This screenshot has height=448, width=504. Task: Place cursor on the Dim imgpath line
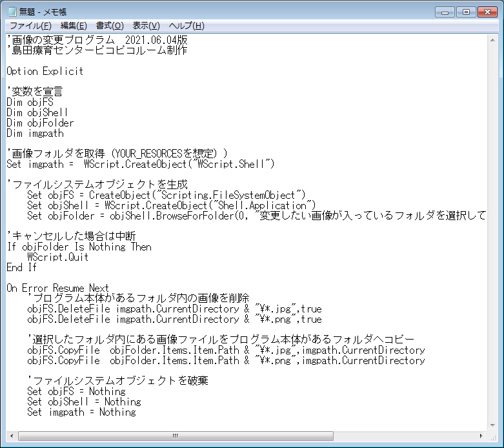pyautogui.click(x=35, y=133)
